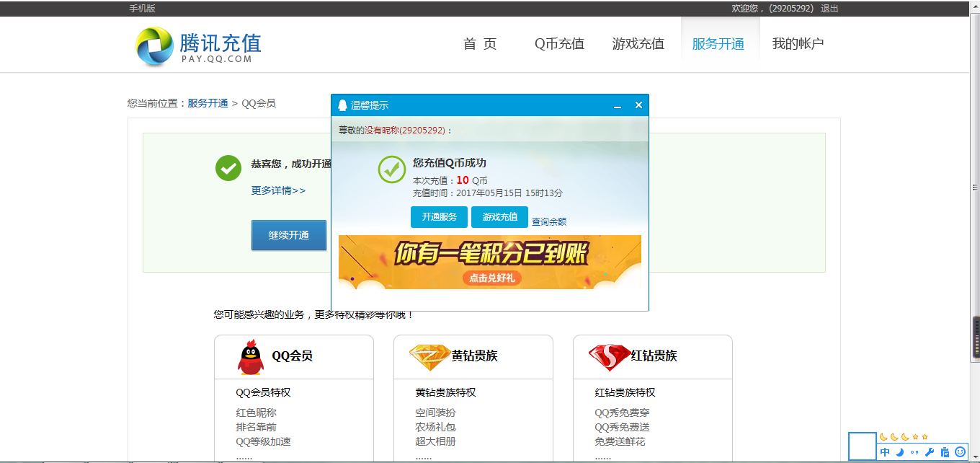Click the QQ会员 breadcrumb text
This screenshot has width=980, height=463.
click(x=259, y=103)
